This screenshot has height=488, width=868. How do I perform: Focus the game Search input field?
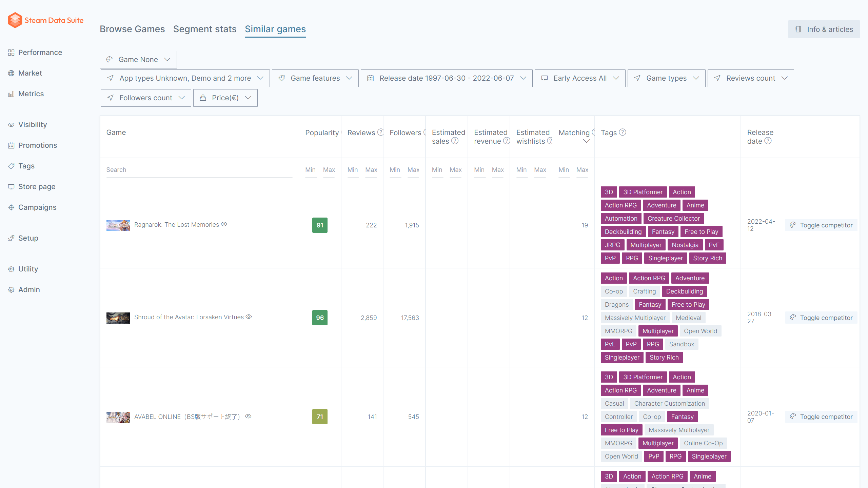pyautogui.click(x=199, y=170)
